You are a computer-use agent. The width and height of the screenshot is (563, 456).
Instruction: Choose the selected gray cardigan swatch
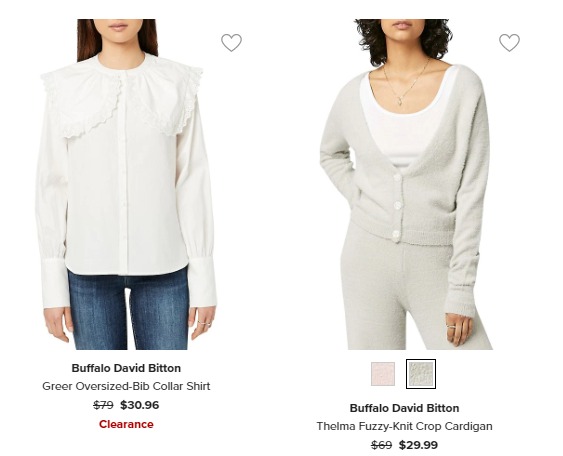click(x=421, y=374)
